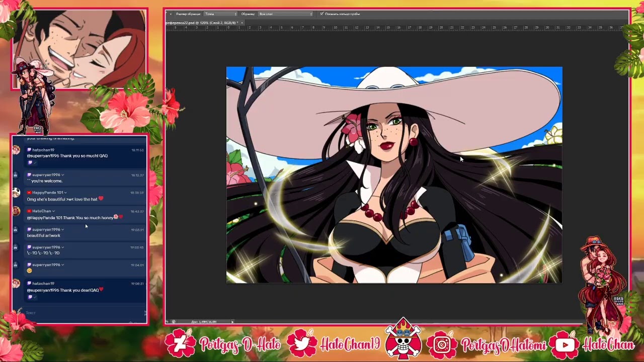Click the Twitter flower icon in the footer
The height and width of the screenshot is (362, 644).
[x=303, y=344]
